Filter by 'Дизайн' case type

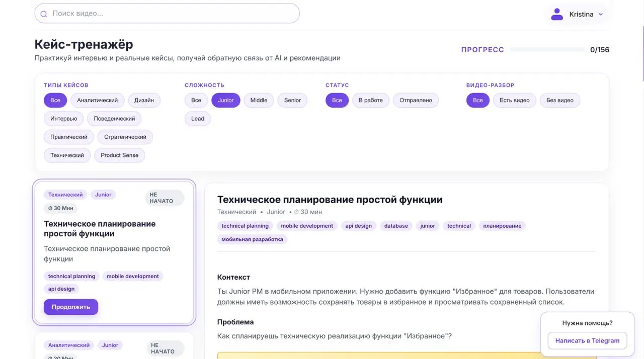point(144,100)
